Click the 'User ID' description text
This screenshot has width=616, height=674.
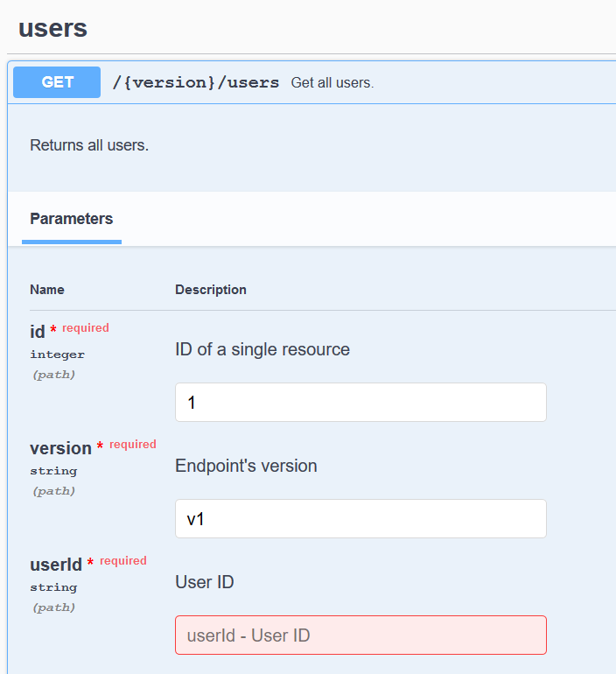(205, 582)
